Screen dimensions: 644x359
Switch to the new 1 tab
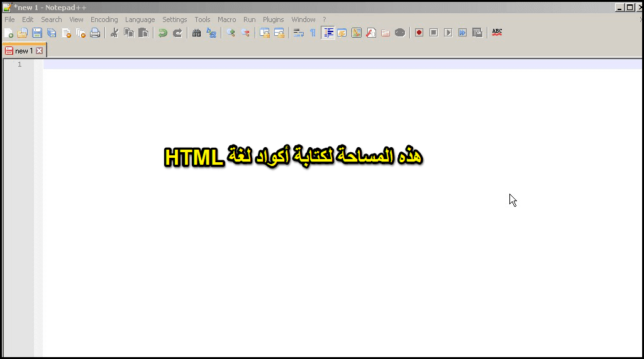tap(22, 51)
